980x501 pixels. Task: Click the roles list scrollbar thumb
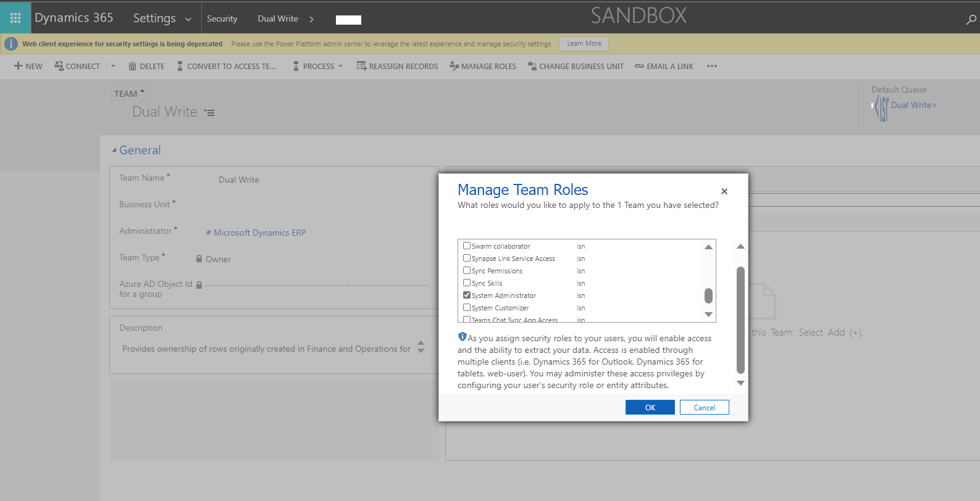pos(708,296)
